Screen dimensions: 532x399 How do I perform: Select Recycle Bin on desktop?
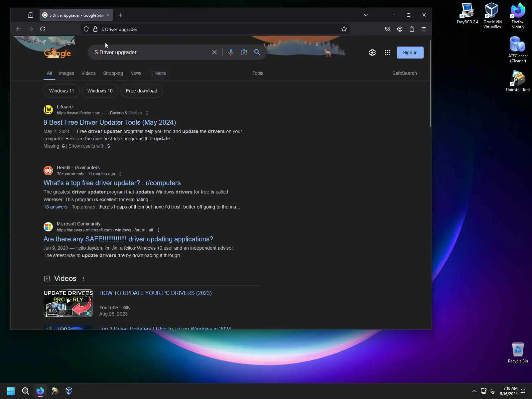point(518,353)
